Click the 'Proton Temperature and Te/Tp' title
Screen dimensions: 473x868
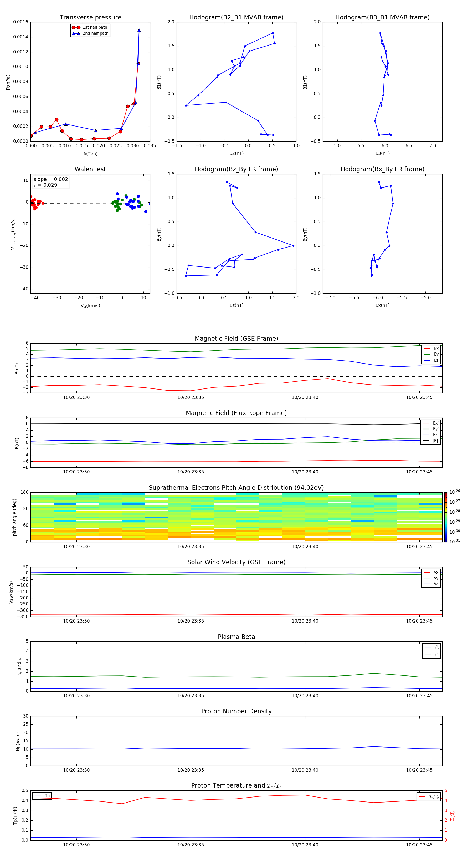coord(236,785)
